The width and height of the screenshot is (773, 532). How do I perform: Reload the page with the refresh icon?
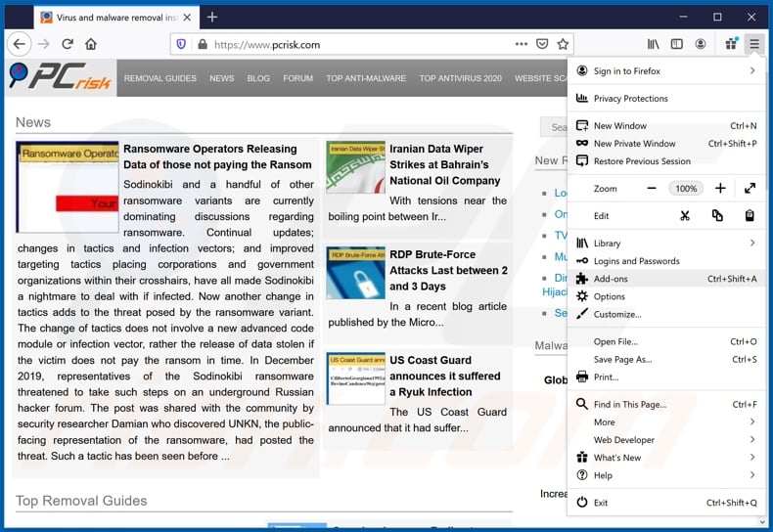coord(68,44)
